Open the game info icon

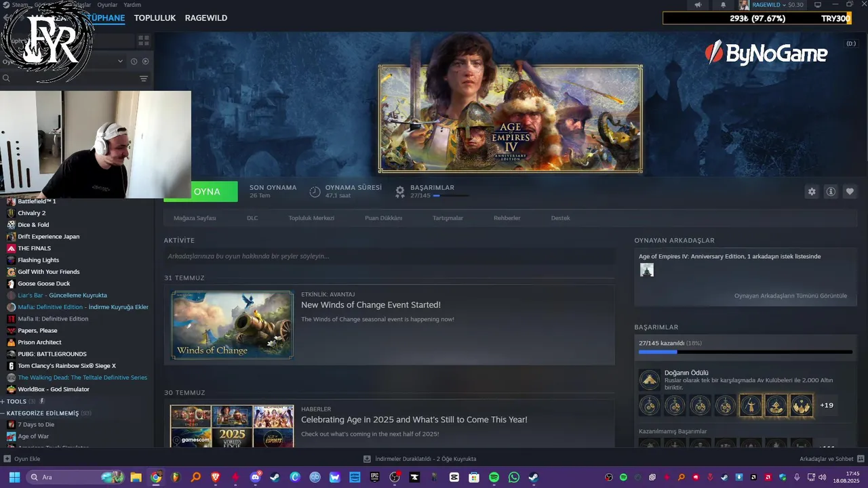(x=831, y=192)
